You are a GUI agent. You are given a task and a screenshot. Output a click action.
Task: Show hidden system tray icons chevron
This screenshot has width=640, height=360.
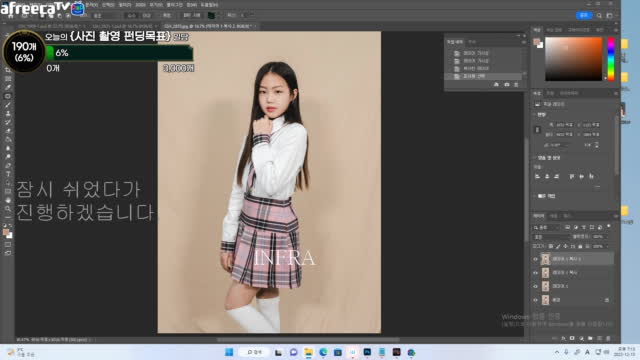[557, 352]
